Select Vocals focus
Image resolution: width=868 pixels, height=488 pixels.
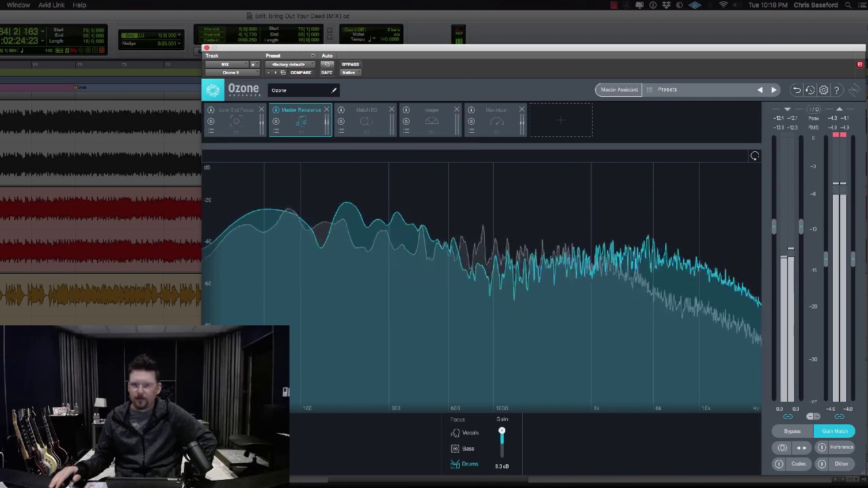click(x=465, y=432)
